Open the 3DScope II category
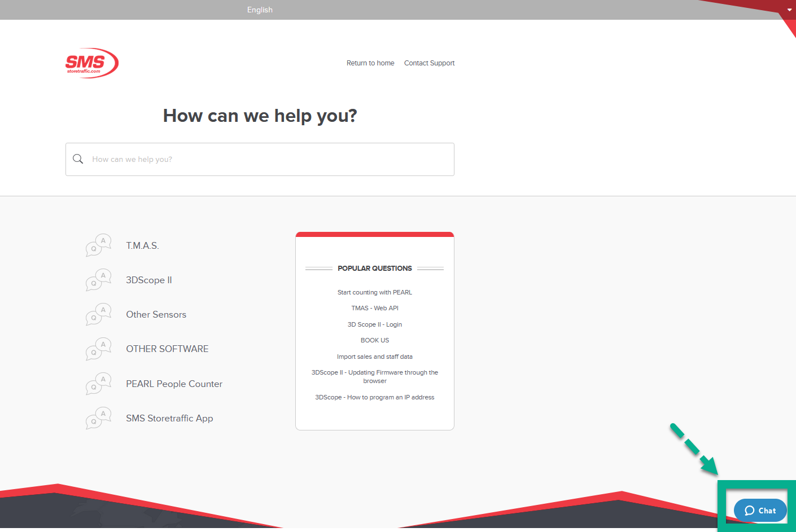 (149, 280)
